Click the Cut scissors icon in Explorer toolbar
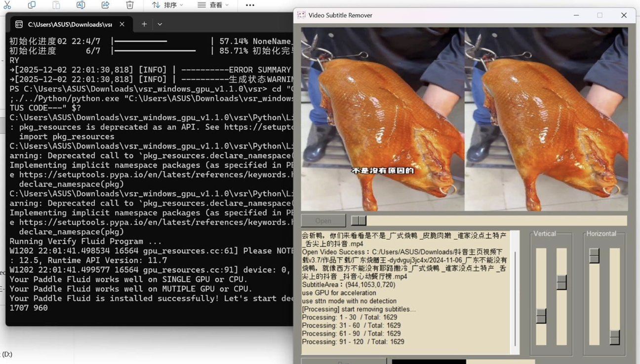This screenshot has width=640, height=364. (x=7, y=5)
